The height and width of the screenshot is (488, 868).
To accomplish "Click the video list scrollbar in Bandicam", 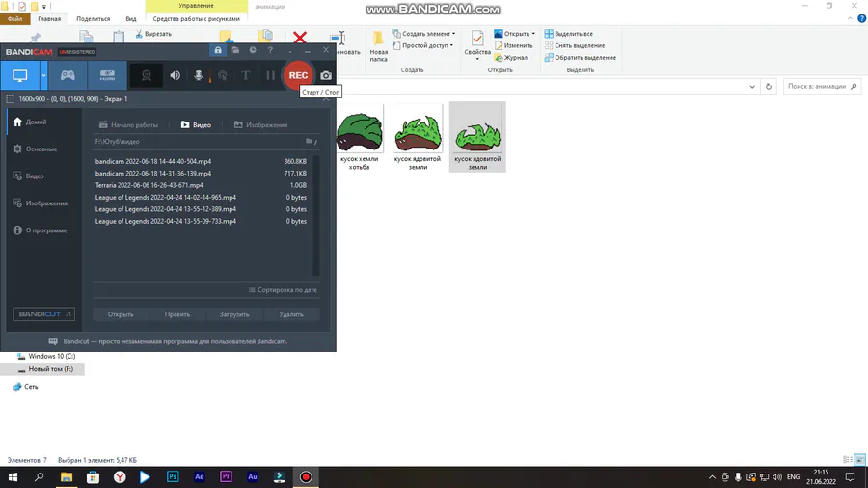I will point(316,215).
